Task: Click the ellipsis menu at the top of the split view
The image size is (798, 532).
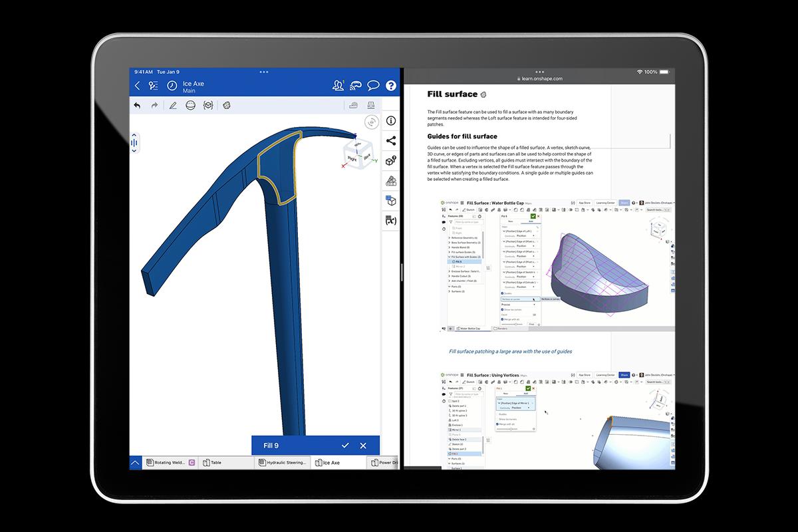Action: click(x=264, y=72)
